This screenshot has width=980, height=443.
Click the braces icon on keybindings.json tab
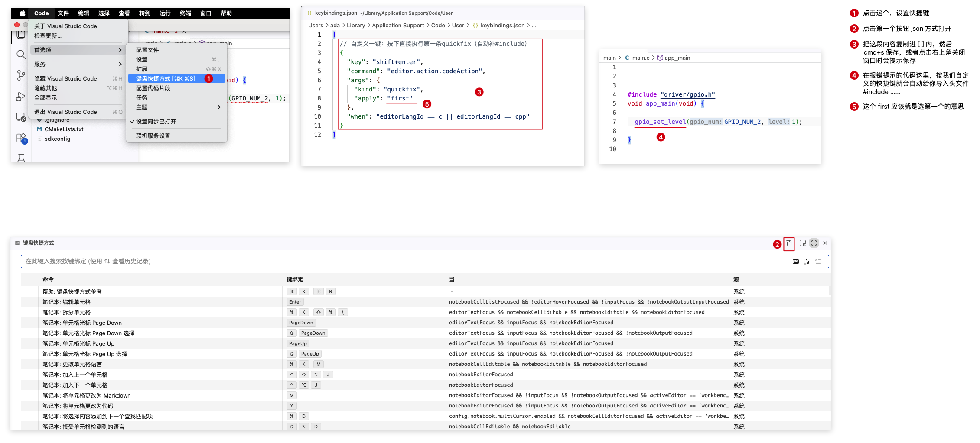click(x=309, y=13)
